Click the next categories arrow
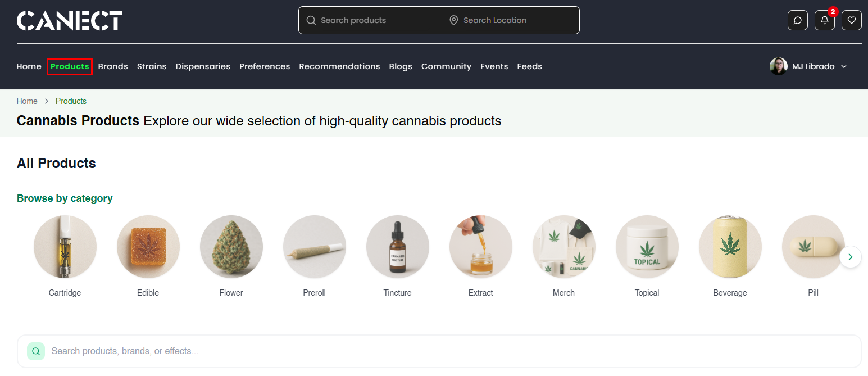Image resolution: width=868 pixels, height=376 pixels. [x=851, y=257]
